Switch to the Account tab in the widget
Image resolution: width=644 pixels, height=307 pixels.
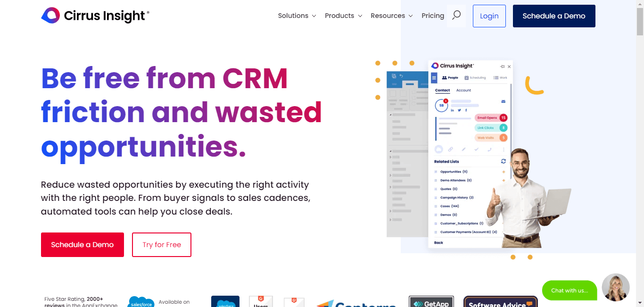[x=463, y=90]
